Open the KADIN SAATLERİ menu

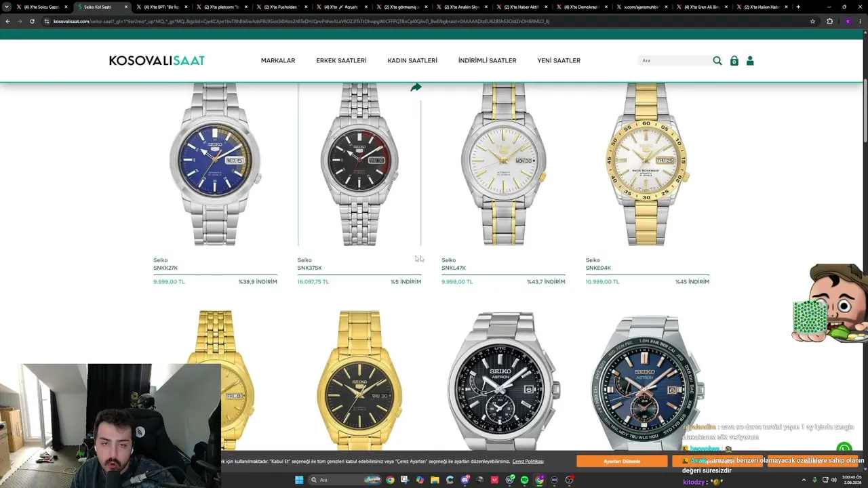(x=412, y=61)
